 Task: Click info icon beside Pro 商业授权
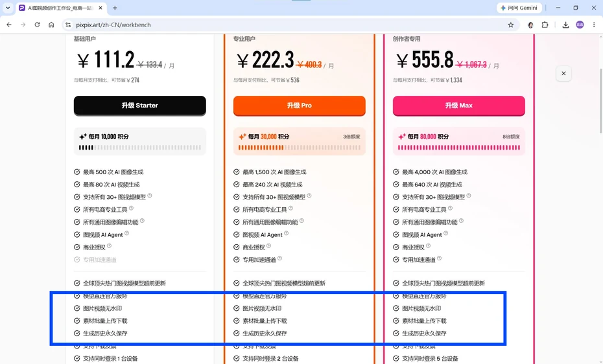tap(269, 245)
